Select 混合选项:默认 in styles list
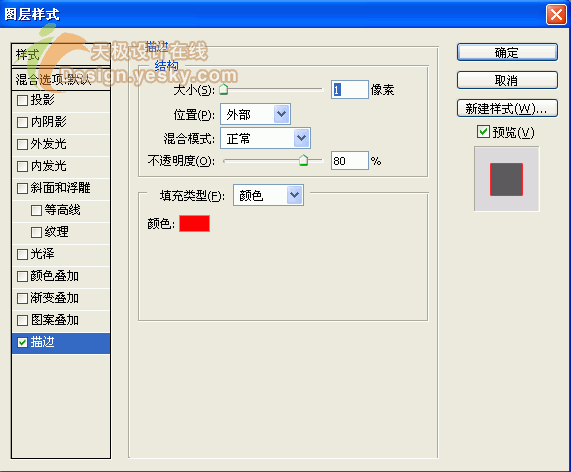 coord(61,79)
